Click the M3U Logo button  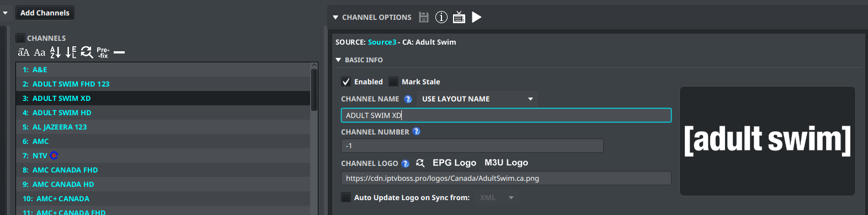(506, 163)
